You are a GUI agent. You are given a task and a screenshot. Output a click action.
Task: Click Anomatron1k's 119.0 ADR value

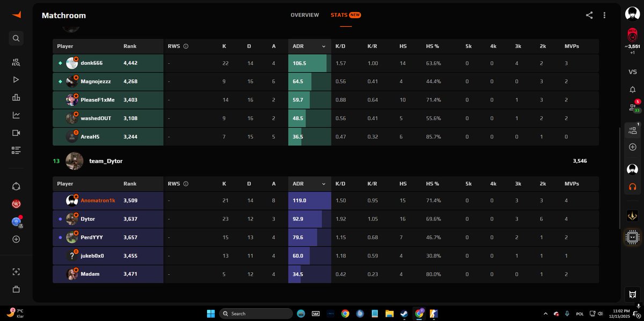click(x=299, y=201)
